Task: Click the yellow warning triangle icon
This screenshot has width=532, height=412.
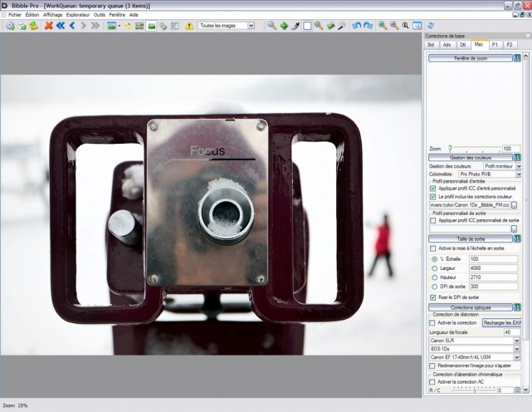Action: click(189, 26)
